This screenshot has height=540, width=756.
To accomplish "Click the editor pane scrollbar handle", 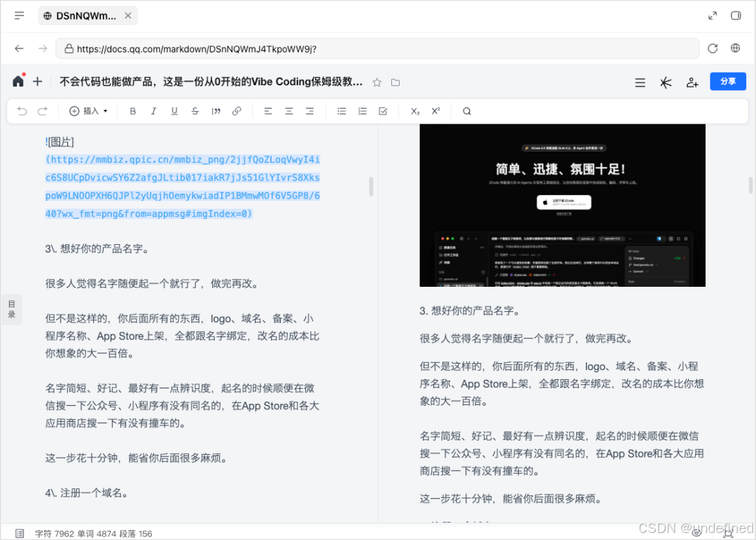I will click(371, 187).
